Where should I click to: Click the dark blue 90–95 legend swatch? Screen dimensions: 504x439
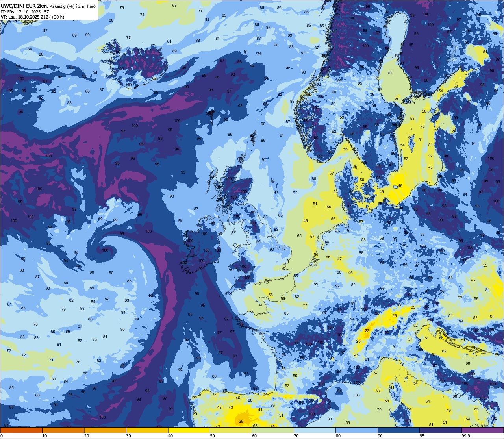click(398, 430)
